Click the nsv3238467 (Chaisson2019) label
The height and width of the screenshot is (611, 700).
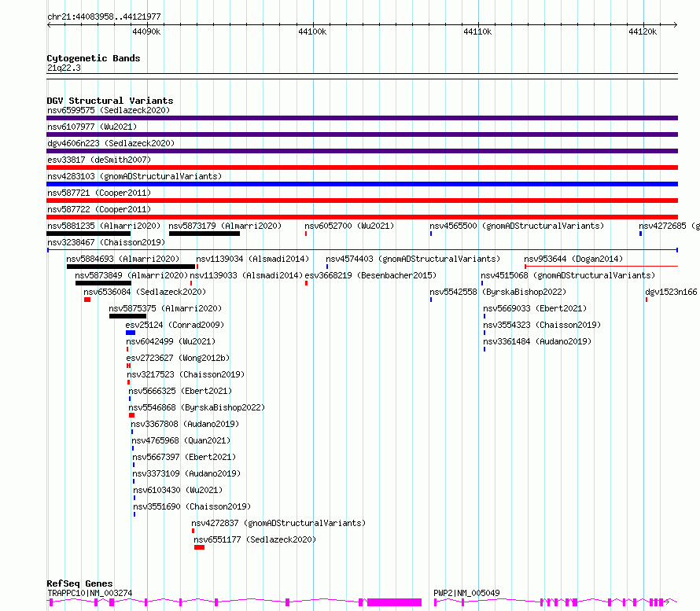click(106, 242)
